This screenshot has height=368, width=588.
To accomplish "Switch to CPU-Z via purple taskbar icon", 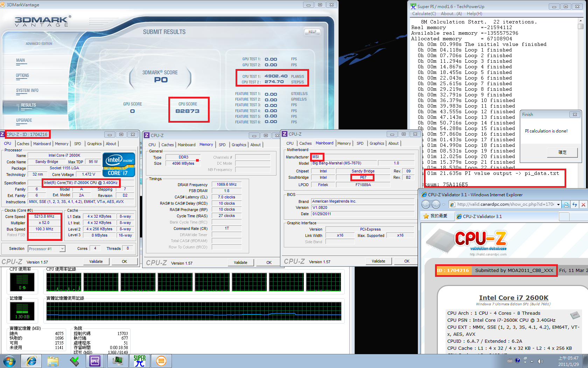I will click(95, 361).
